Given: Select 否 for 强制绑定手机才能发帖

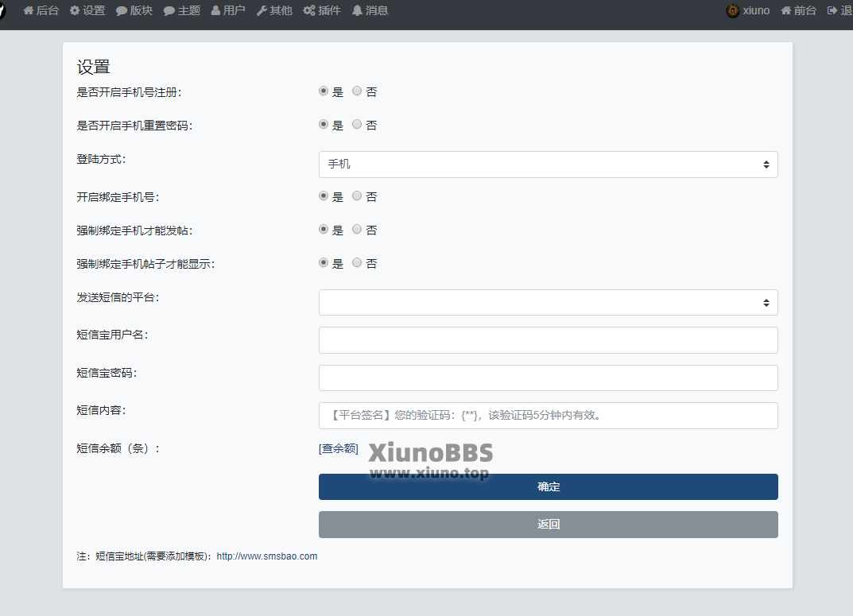Looking at the screenshot, I should 357,230.
